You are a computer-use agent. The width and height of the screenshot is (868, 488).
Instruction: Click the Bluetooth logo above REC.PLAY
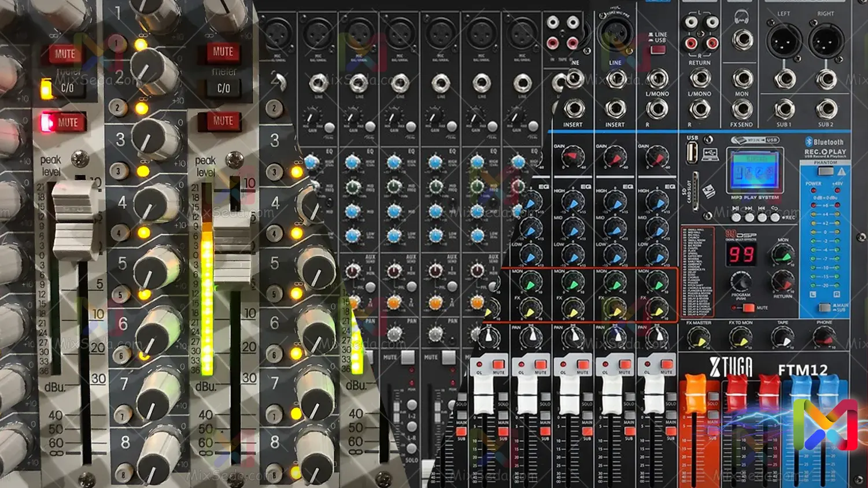(809, 142)
